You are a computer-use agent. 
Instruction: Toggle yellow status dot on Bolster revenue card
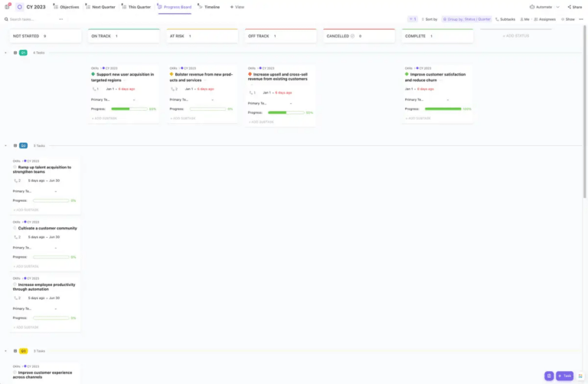[x=171, y=74]
